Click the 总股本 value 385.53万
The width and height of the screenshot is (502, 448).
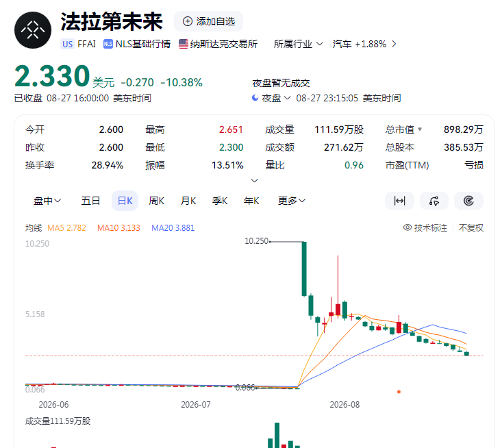pyautogui.click(x=463, y=147)
